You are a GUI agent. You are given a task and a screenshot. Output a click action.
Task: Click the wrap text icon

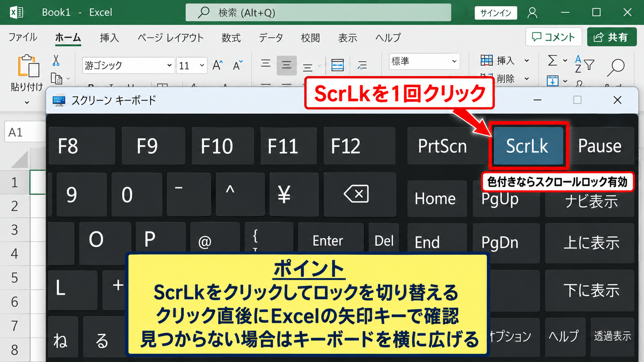pyautogui.click(x=337, y=65)
